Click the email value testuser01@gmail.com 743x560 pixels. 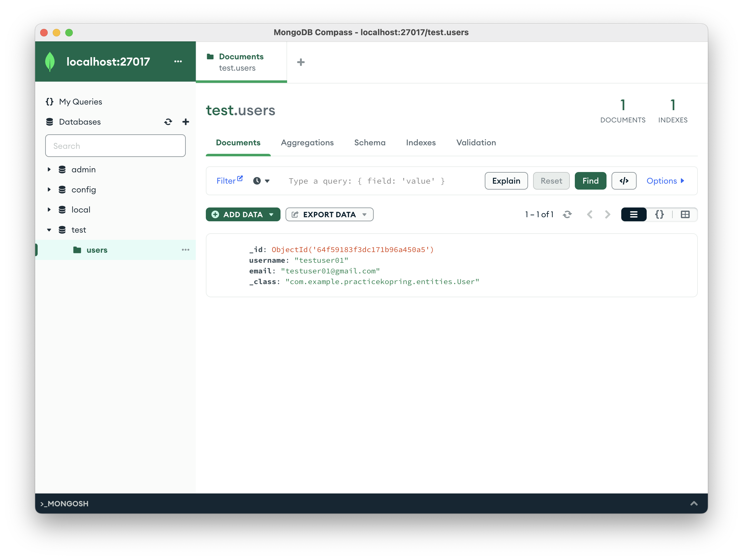pos(330,271)
